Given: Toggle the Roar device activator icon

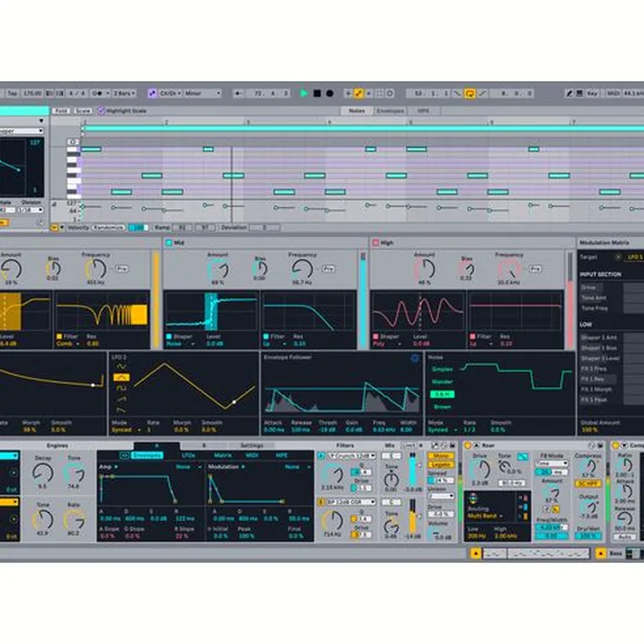Looking at the screenshot, I should [468, 446].
